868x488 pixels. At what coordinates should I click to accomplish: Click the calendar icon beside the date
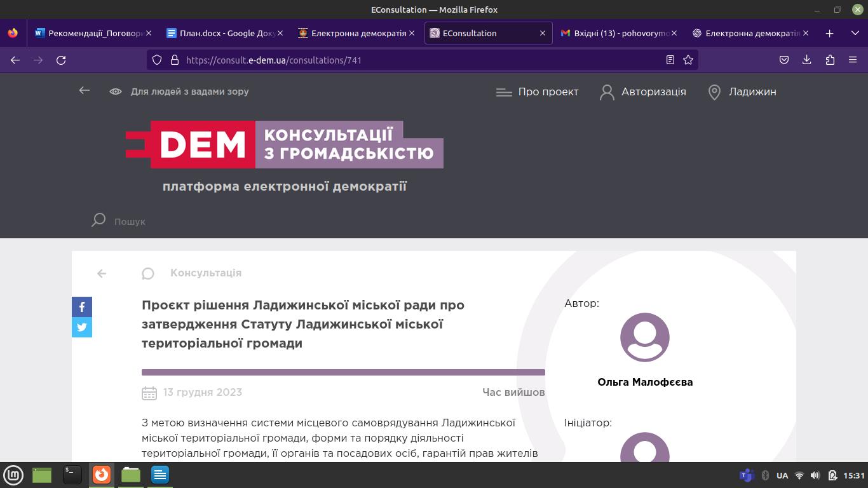[149, 393]
